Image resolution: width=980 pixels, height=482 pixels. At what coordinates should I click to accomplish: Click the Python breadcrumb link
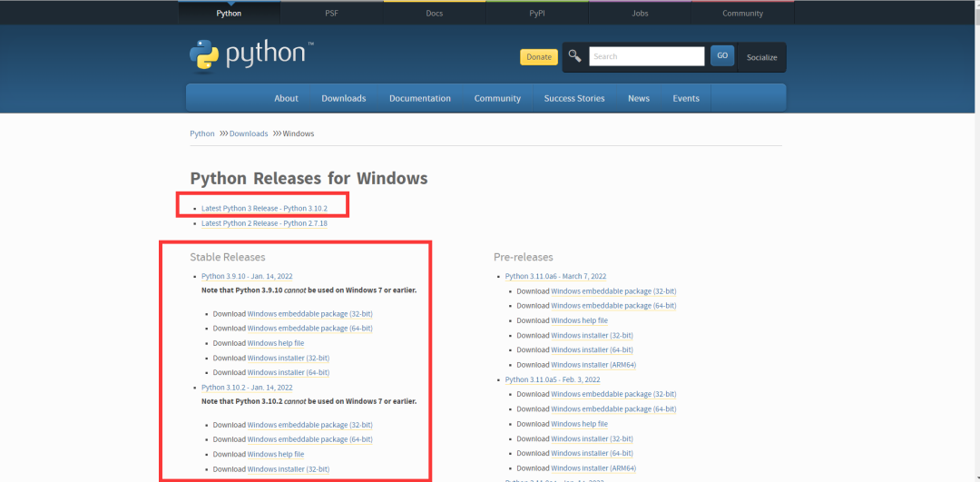point(201,133)
